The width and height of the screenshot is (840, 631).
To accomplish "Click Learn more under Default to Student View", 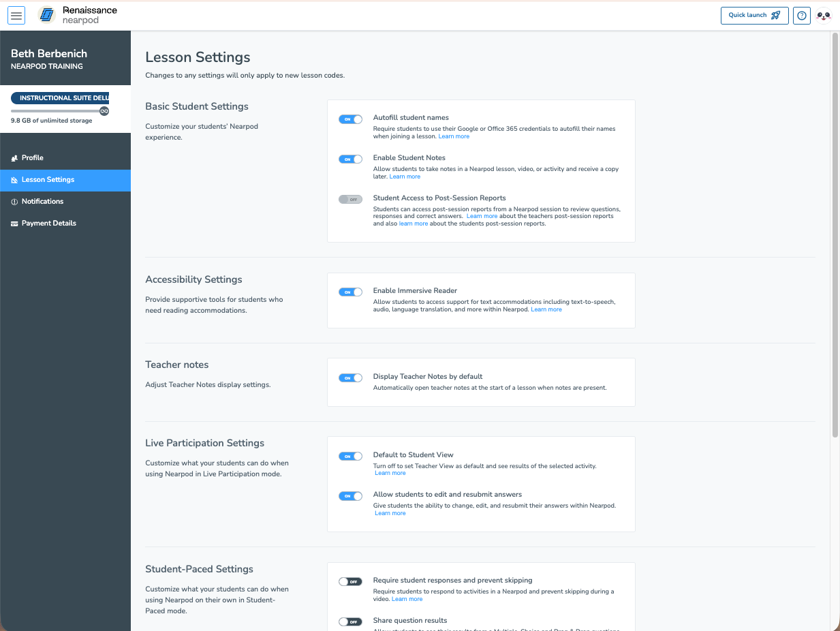I will pyautogui.click(x=390, y=473).
